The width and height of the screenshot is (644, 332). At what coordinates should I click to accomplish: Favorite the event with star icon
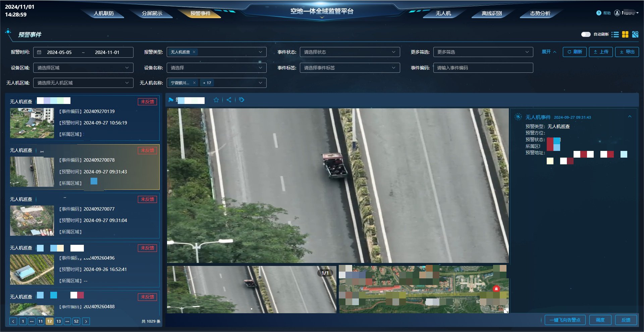pyautogui.click(x=216, y=100)
